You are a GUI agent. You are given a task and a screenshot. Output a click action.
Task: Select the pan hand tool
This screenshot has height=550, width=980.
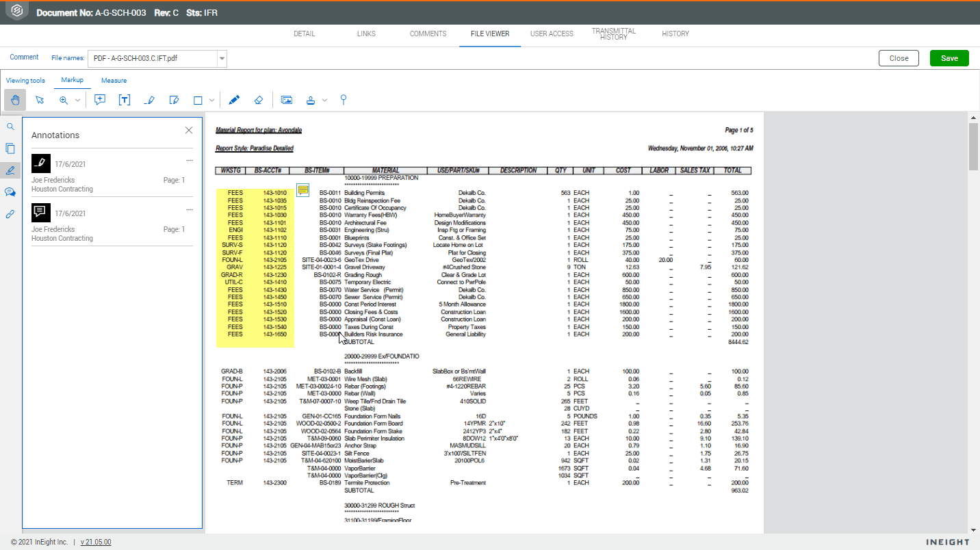point(15,100)
